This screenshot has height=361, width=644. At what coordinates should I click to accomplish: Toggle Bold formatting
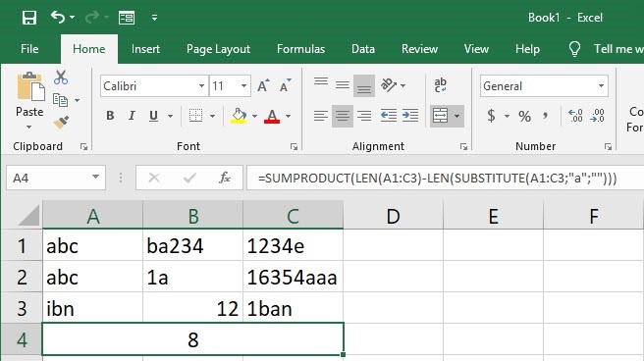(x=110, y=116)
